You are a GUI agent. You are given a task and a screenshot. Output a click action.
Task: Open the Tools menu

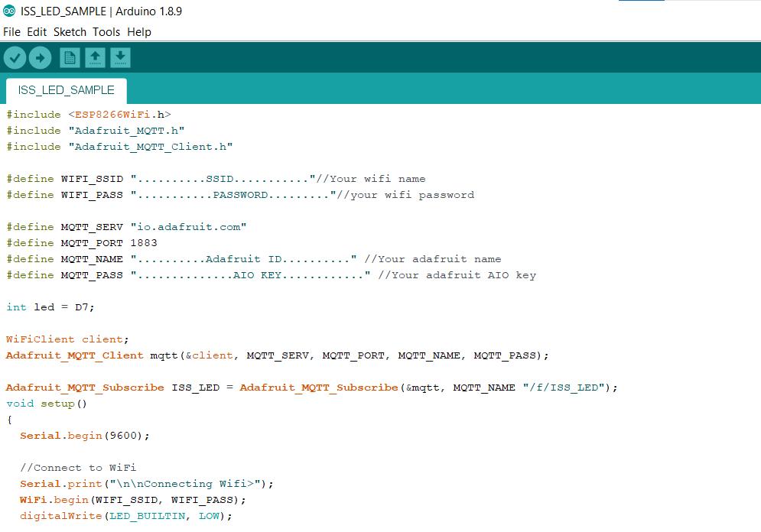coord(106,32)
